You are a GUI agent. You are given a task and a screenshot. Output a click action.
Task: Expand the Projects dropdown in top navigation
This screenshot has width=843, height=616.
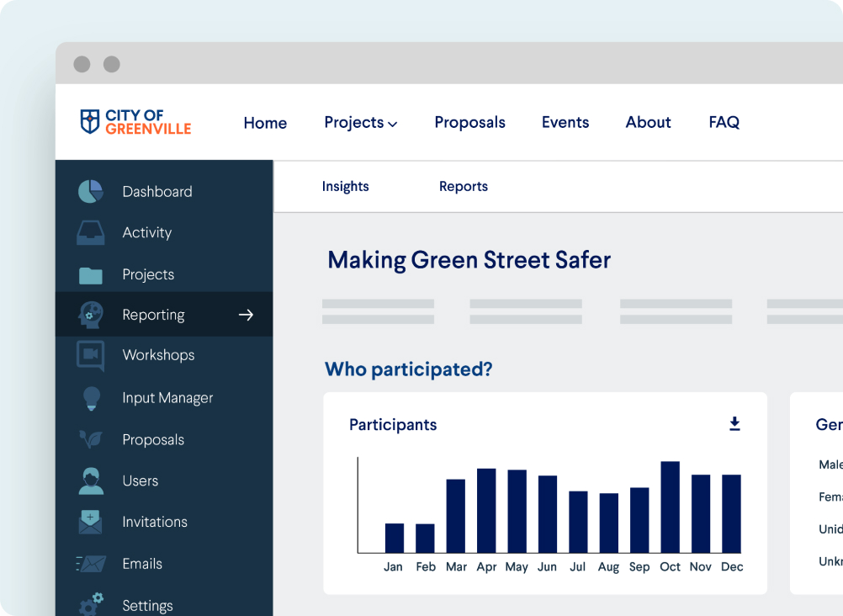coord(360,123)
